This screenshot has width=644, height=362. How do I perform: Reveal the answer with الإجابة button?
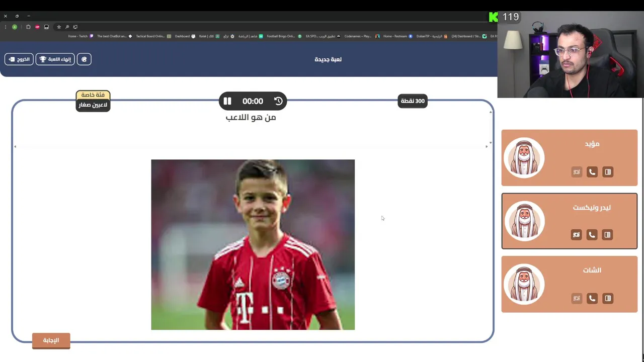coord(51,340)
